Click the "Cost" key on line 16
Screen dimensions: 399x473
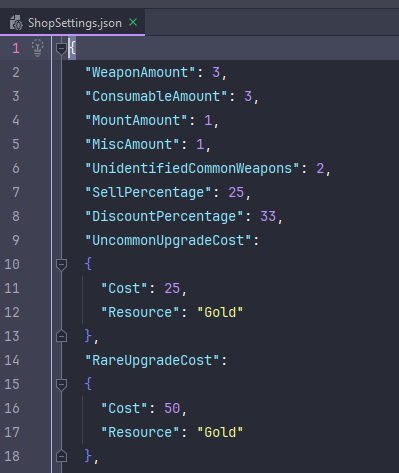[124, 408]
